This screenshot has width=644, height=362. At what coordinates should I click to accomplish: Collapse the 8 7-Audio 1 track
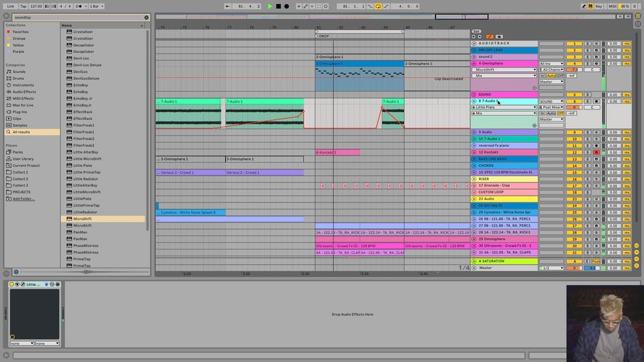(474, 101)
